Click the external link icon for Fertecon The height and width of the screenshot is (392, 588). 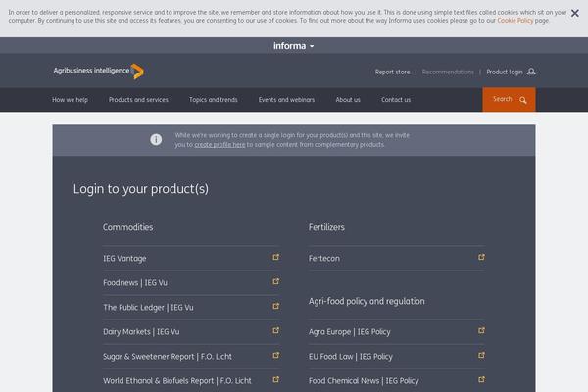(x=481, y=257)
